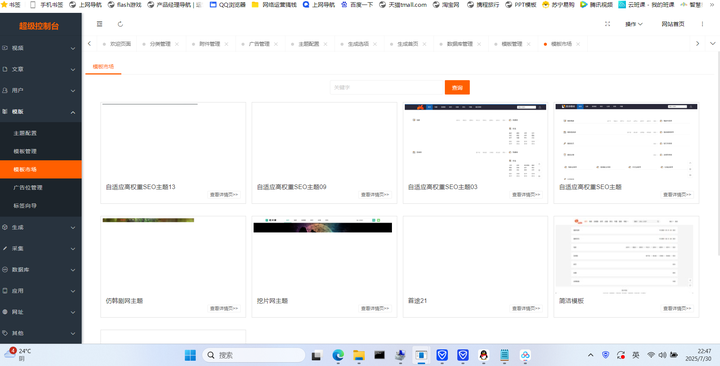Click the 视频 sidebar icon
The height and width of the screenshot is (366, 720).
pyautogui.click(x=5, y=48)
